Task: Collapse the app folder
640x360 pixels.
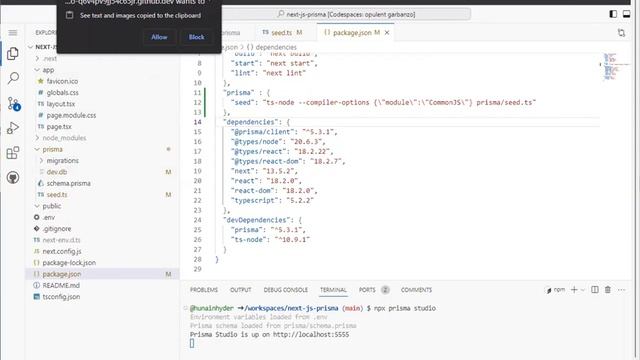Action: (38, 70)
